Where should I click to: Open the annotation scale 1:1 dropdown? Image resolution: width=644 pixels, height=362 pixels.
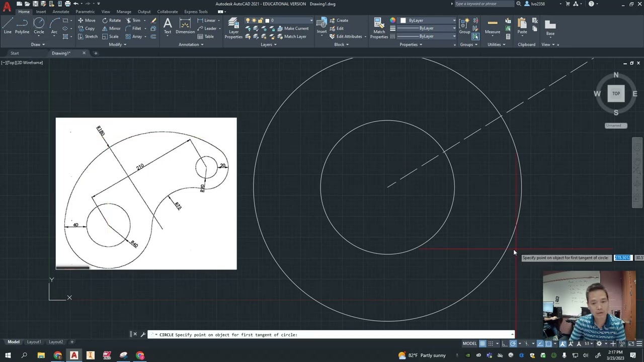tap(589, 343)
